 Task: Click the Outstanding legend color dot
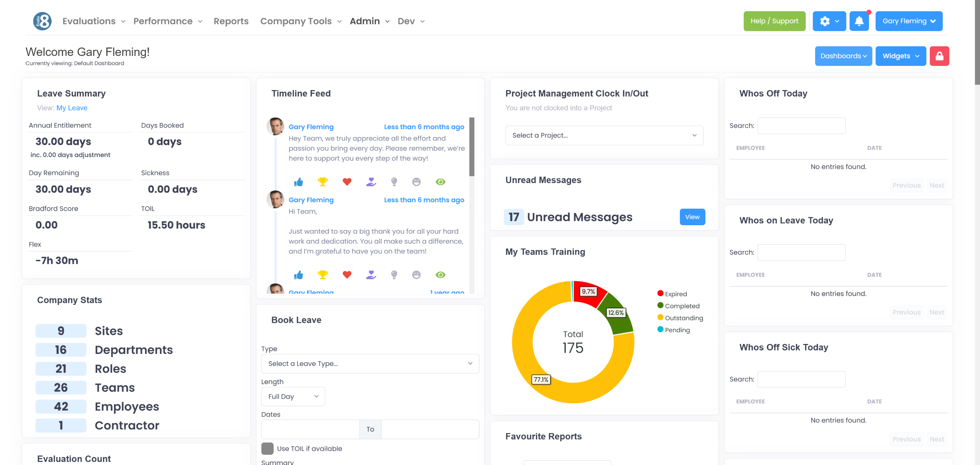point(660,318)
